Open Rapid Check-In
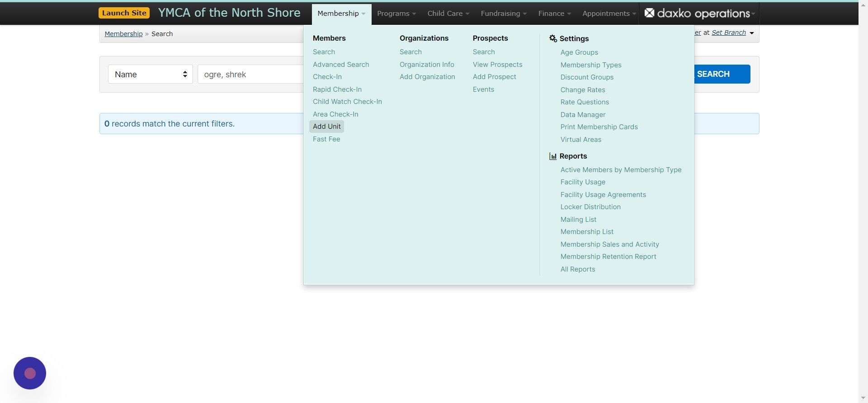This screenshot has height=403, width=868. 337,89
